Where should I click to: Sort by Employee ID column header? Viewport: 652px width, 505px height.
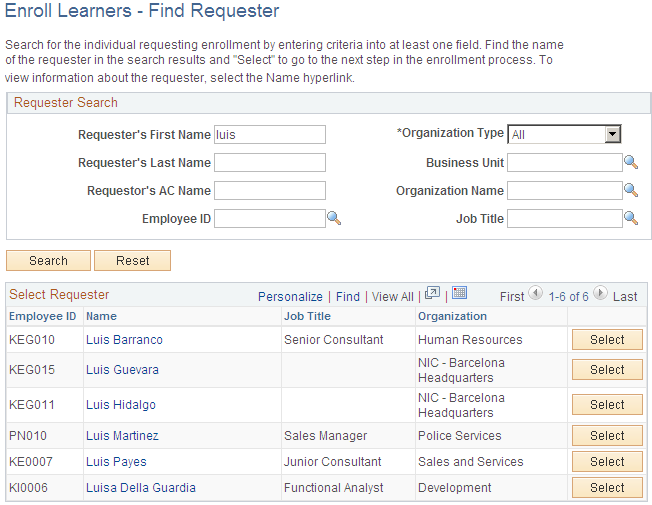coord(42,316)
